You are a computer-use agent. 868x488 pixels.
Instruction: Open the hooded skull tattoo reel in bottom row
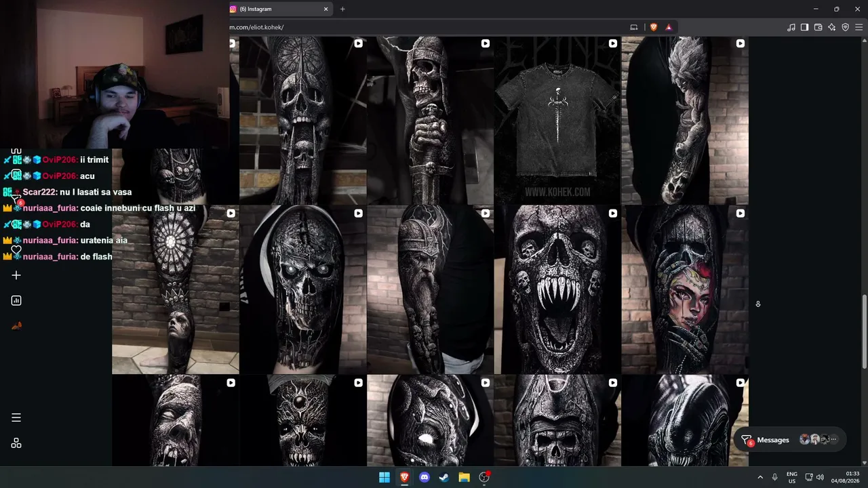[557, 421]
